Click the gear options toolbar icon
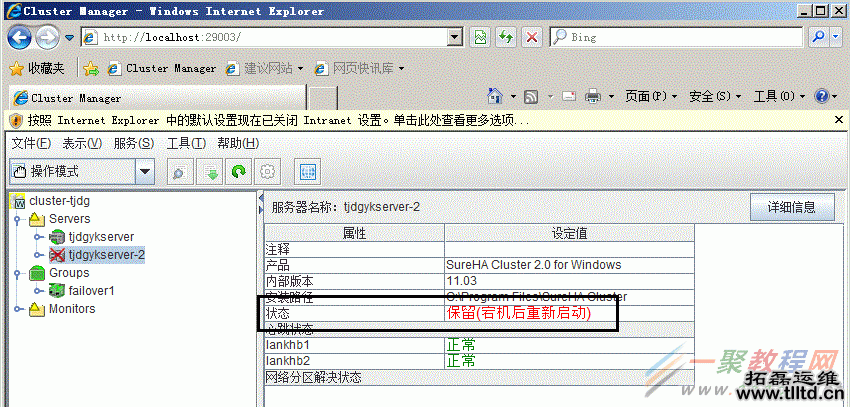 [x=267, y=172]
